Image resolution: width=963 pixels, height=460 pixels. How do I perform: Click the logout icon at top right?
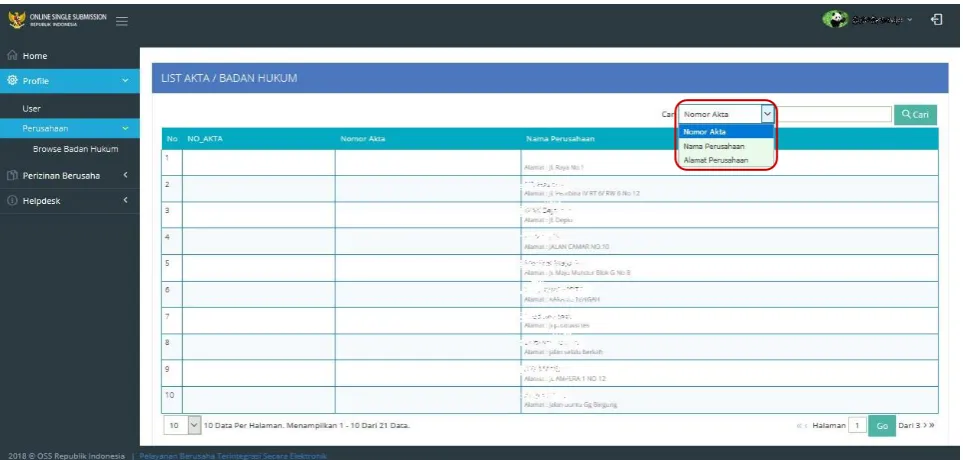pos(937,20)
